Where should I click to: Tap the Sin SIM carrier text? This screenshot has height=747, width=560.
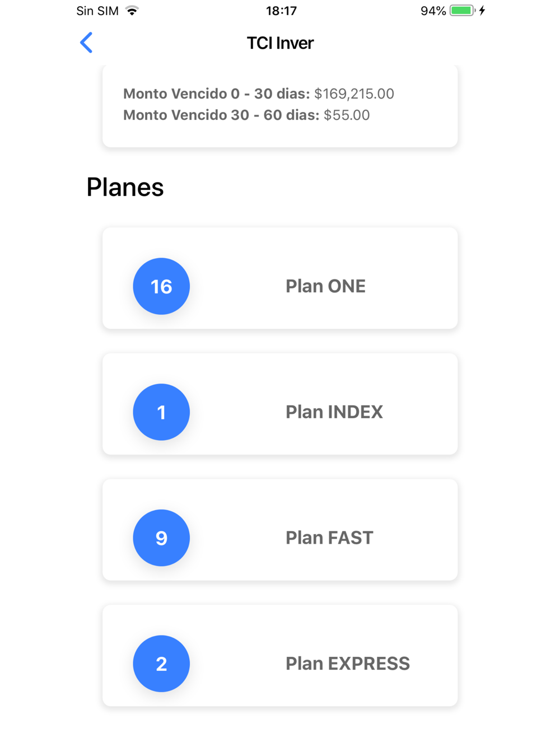97,11
